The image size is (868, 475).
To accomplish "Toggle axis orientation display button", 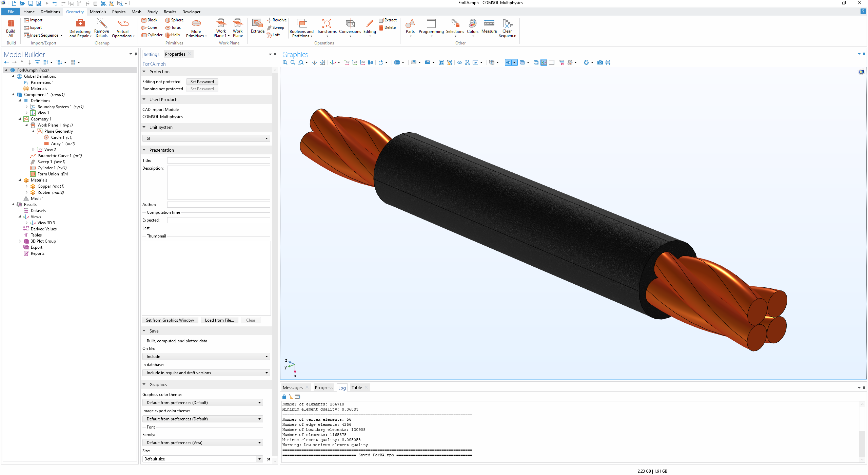I will point(544,62).
